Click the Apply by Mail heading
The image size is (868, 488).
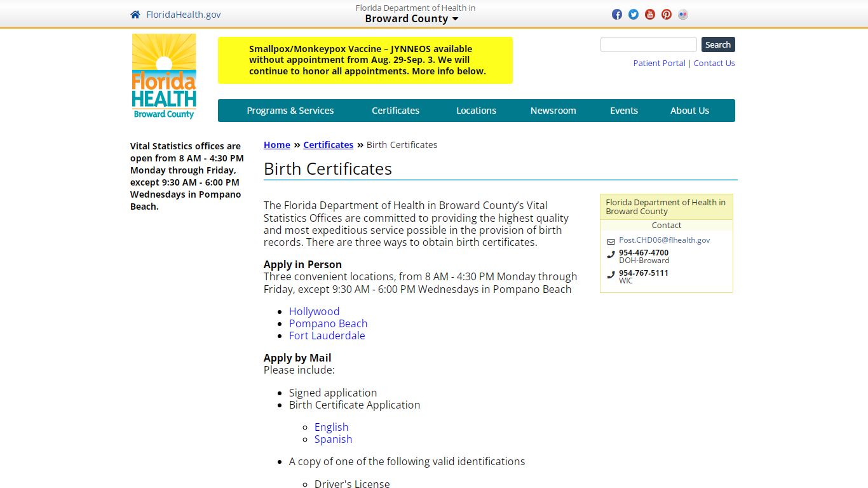tap(297, 358)
